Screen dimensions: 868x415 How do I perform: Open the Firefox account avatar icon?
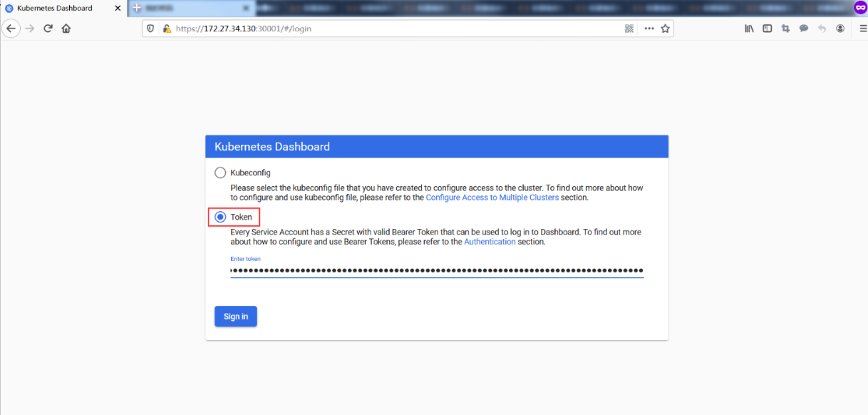(840, 29)
